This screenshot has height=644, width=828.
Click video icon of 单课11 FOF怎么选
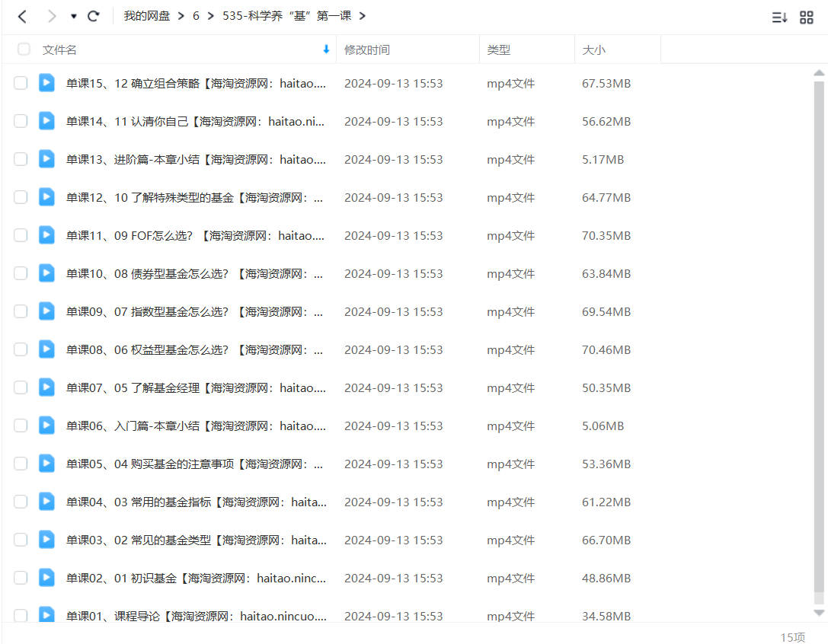[46, 235]
